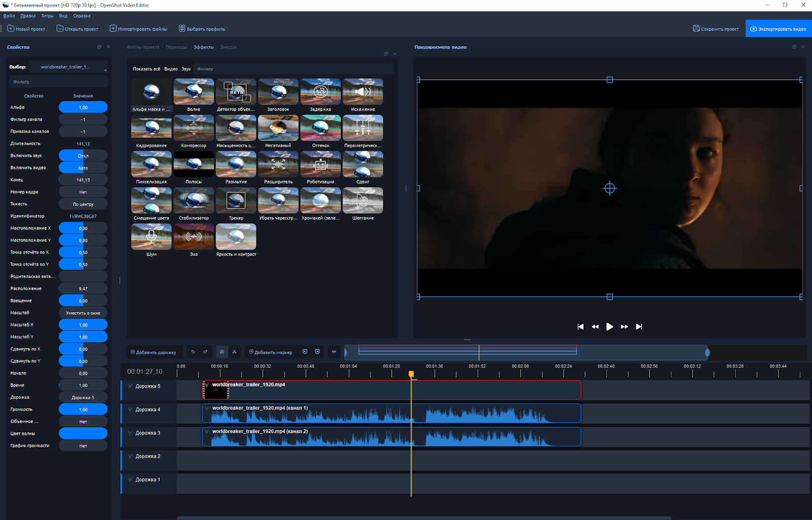Activate the razor cut tool
The image size is (812, 520).
(x=234, y=352)
